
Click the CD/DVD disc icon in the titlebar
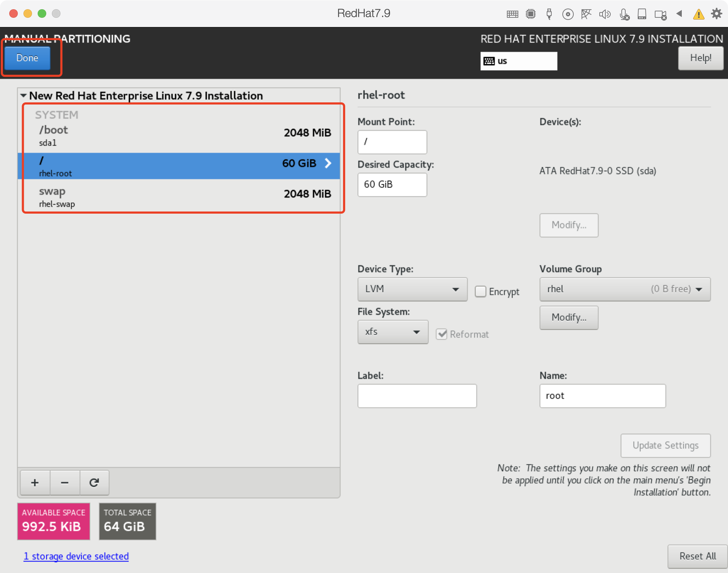tap(568, 14)
